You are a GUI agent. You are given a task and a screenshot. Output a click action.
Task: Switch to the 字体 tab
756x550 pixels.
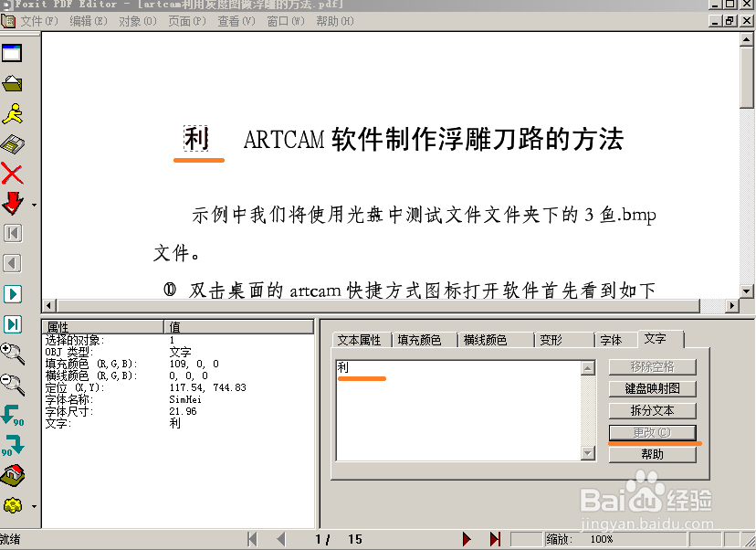611,340
